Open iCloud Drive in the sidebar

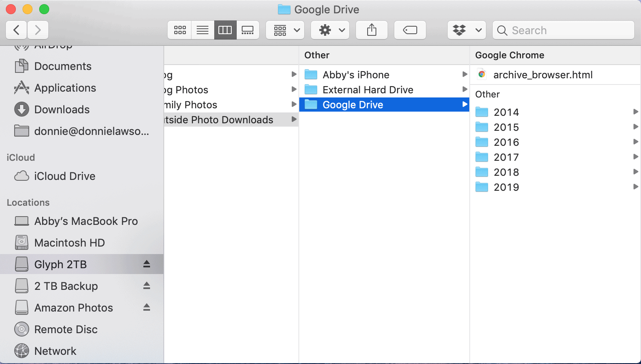coord(82,176)
